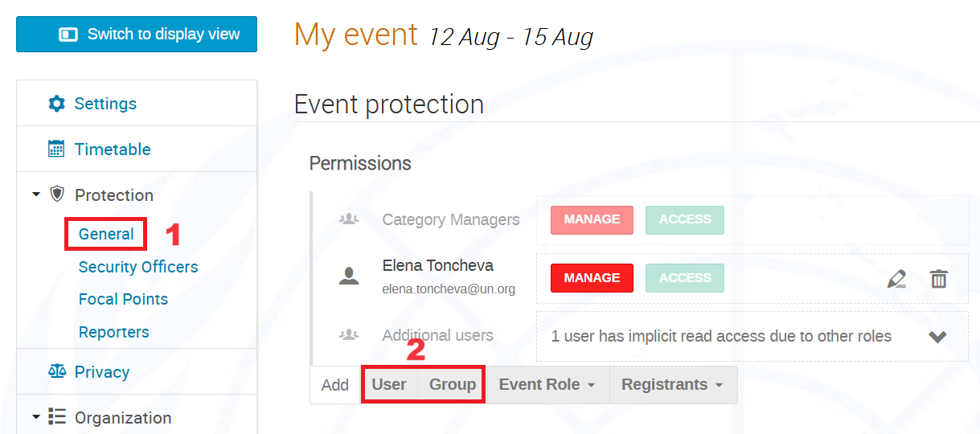Click the Settings gear icon
Screen dimensions: 980x434
[x=56, y=104]
